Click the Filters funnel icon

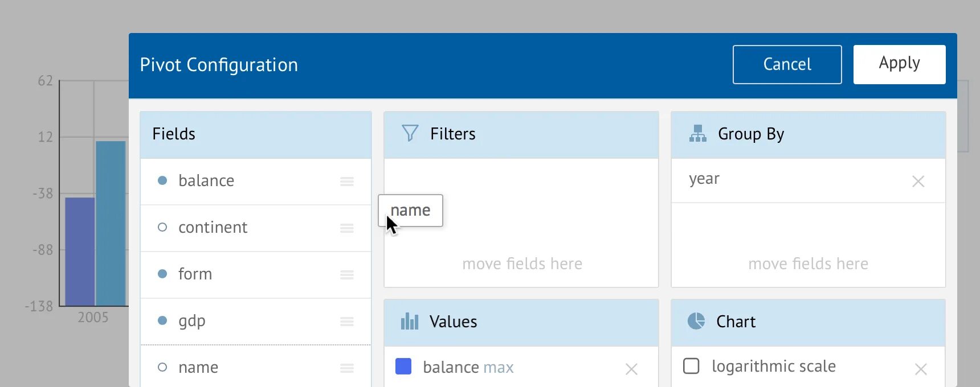[x=410, y=133]
